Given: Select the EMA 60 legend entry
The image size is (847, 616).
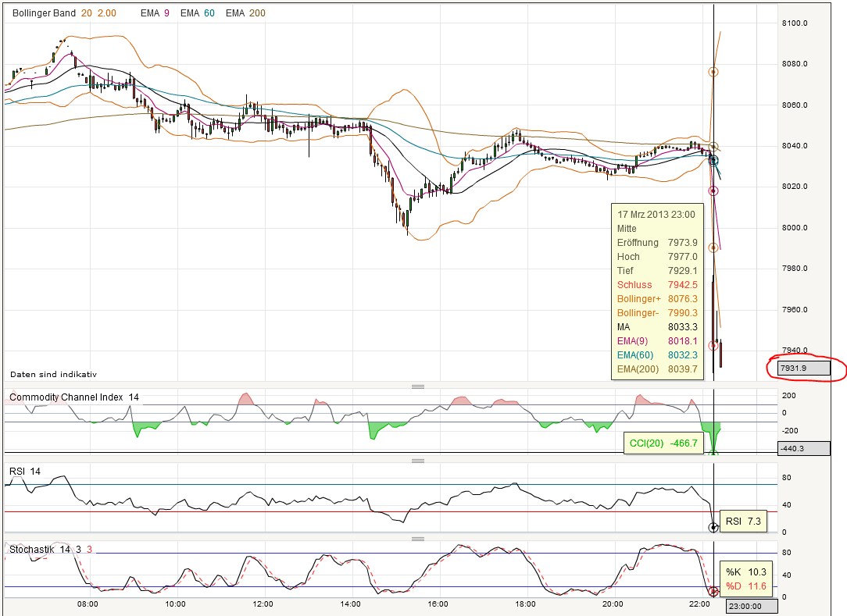Looking at the screenshot, I should pos(197,13).
